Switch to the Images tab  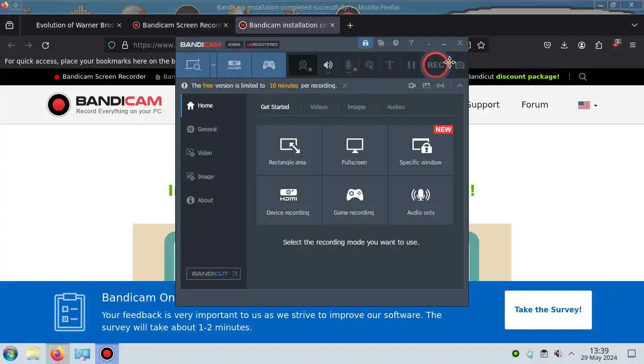[357, 107]
